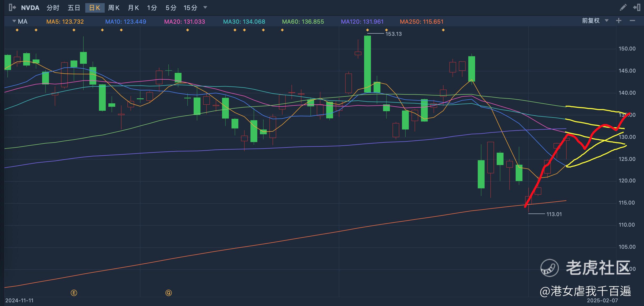Click the 2025-02-07 end date label

tap(602, 300)
